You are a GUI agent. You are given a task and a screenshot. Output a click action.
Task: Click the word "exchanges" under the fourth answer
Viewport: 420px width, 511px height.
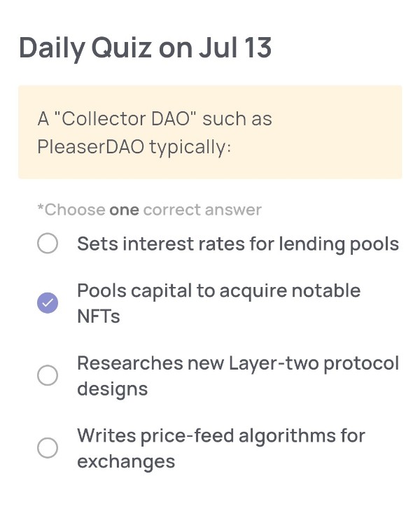coord(126,462)
